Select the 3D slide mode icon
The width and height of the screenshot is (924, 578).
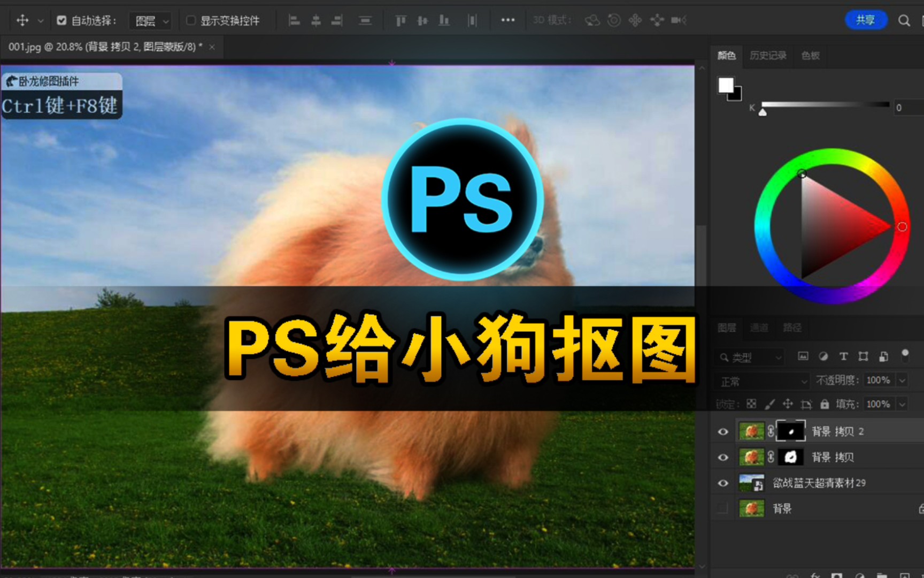657,20
